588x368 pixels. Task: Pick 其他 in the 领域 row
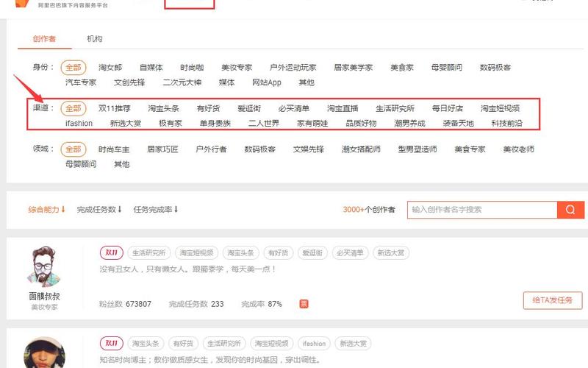pyautogui.click(x=122, y=164)
